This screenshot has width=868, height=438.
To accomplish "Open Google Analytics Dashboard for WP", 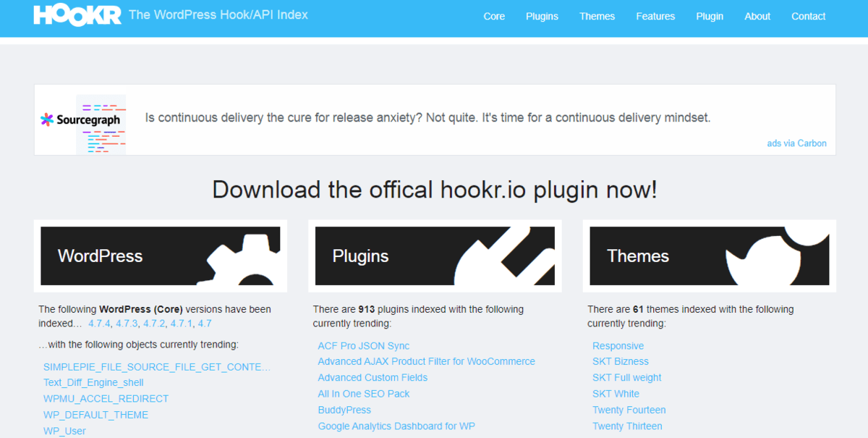I will coord(396,426).
